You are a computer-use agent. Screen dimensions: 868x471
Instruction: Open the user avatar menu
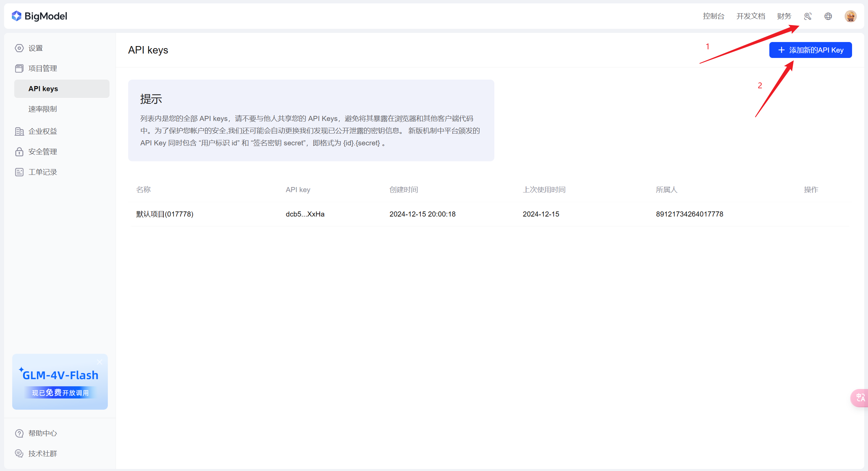click(850, 16)
